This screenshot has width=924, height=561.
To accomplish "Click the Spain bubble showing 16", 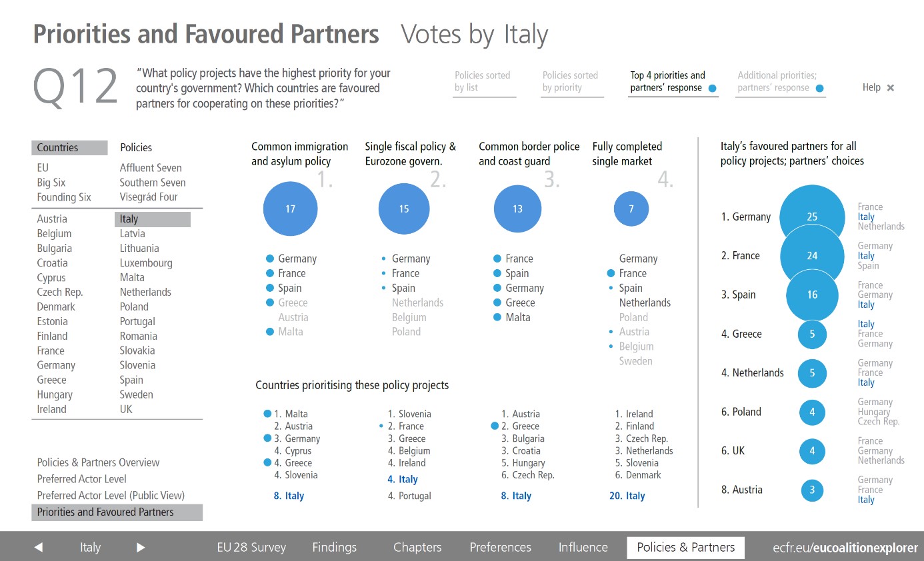I will (812, 294).
